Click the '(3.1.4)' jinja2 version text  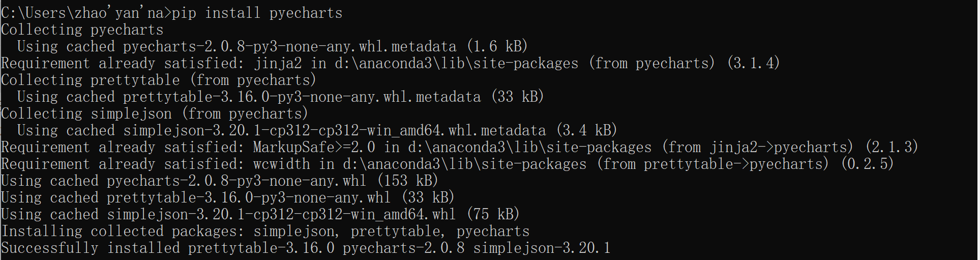pyautogui.click(x=753, y=64)
